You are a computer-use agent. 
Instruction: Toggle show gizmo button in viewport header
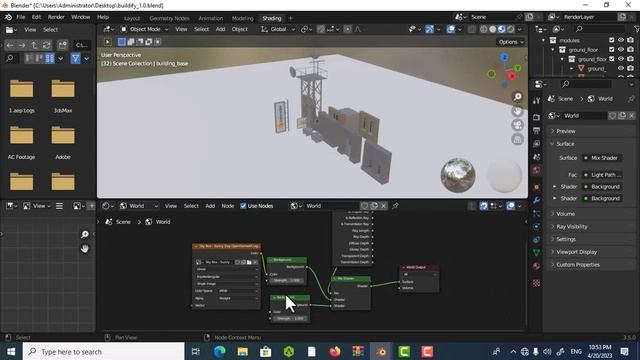coord(429,29)
